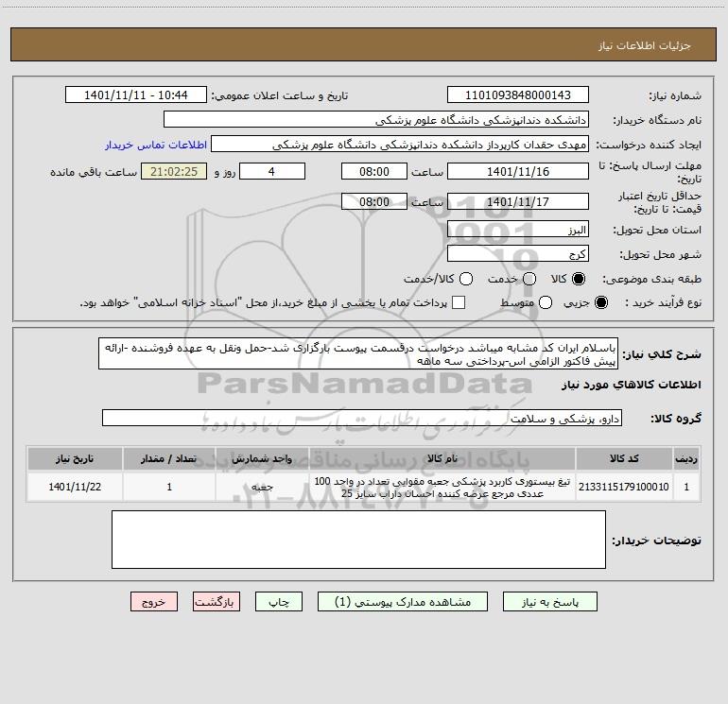Viewport: 728px width, 704px height.
Task: Choose متوسط purchase process type
Action: [x=546, y=302]
